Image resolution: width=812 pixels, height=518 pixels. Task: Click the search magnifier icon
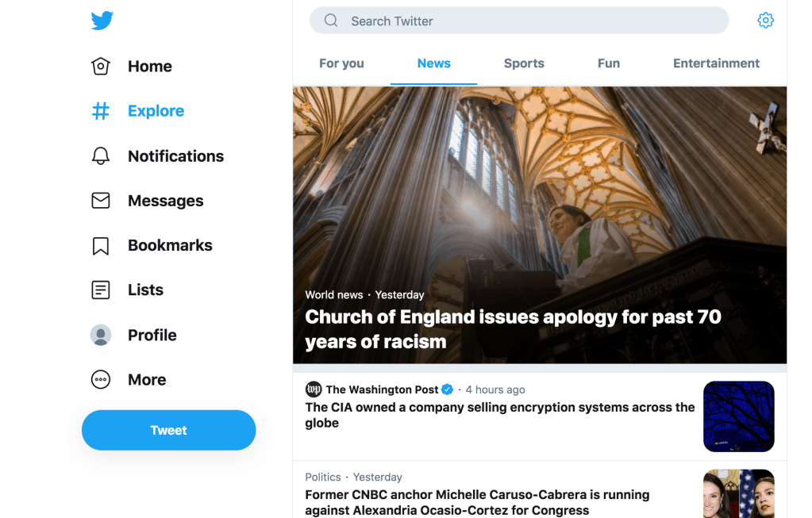coord(331,21)
